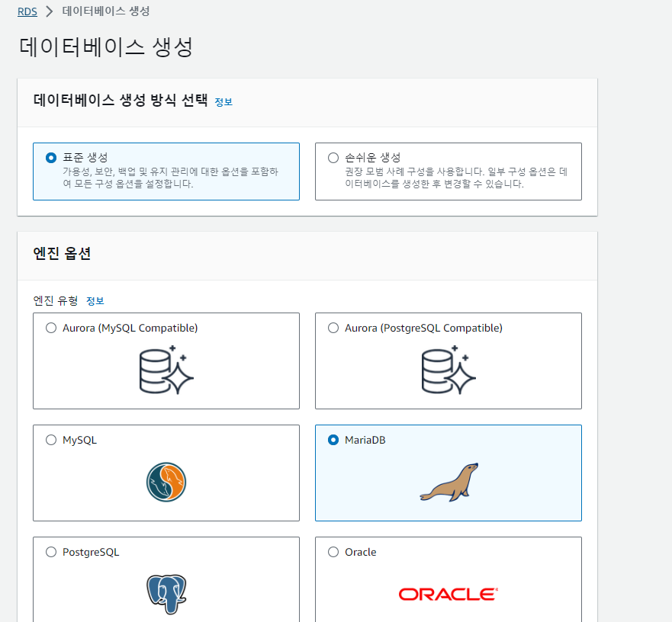Click the 손쉬운 생성 description text
This screenshot has height=622, width=672.
click(456, 178)
